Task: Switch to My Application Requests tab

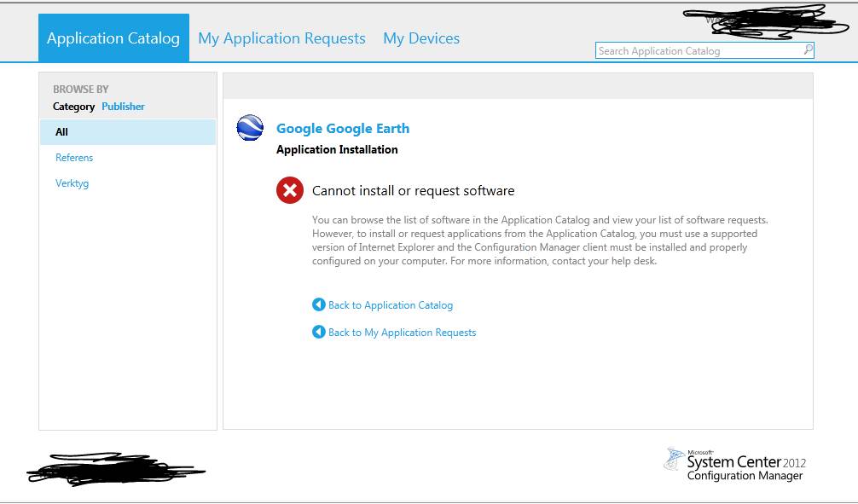Action: [281, 38]
